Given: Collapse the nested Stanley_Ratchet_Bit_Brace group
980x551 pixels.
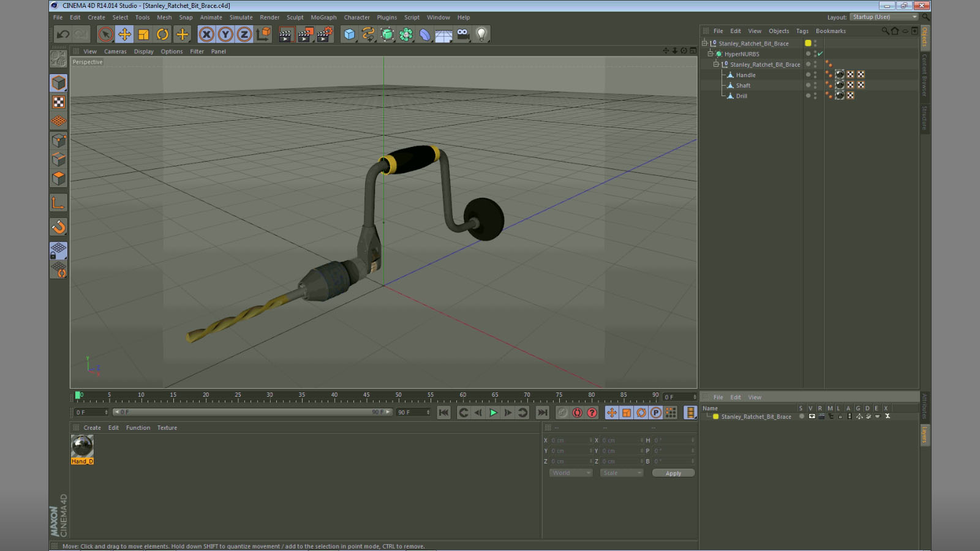Looking at the screenshot, I should pyautogui.click(x=716, y=64).
